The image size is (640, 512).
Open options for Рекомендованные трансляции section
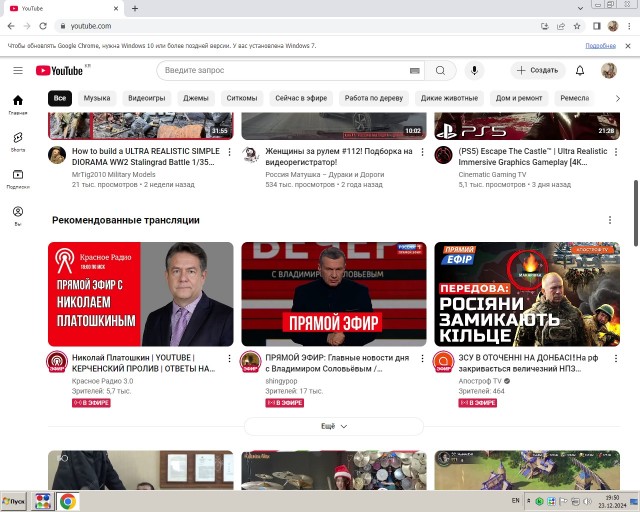click(x=610, y=220)
